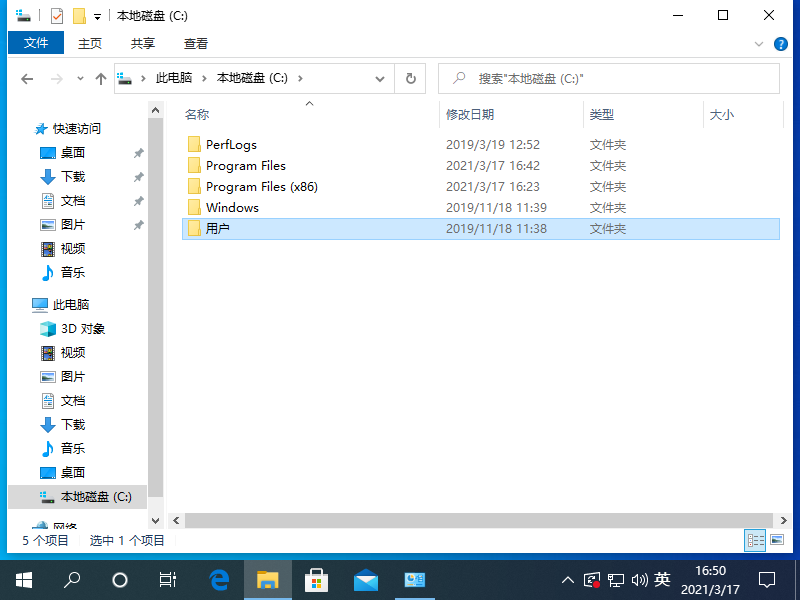Viewport: 800px width, 600px height.
Task: Show hidden tray icons with the chevron button
Action: coord(567,579)
